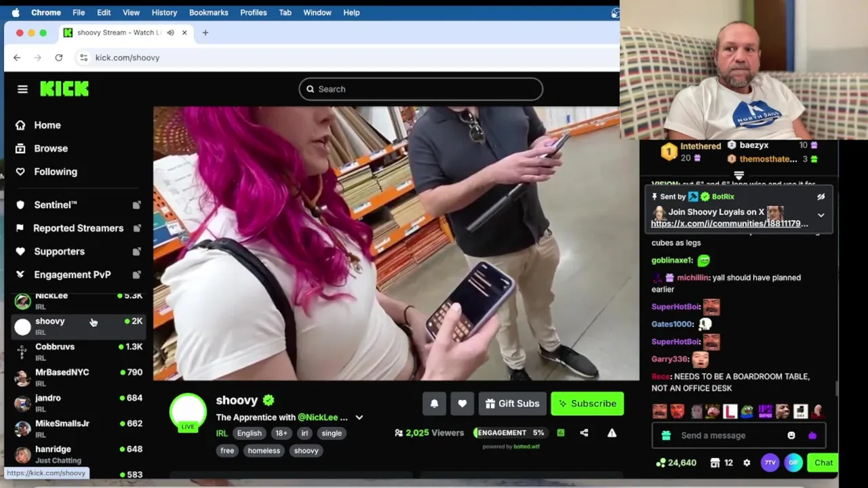Open MikeSmallsJr channel in sidebar
Image resolution: width=868 pixels, height=488 pixels.
[x=79, y=429]
